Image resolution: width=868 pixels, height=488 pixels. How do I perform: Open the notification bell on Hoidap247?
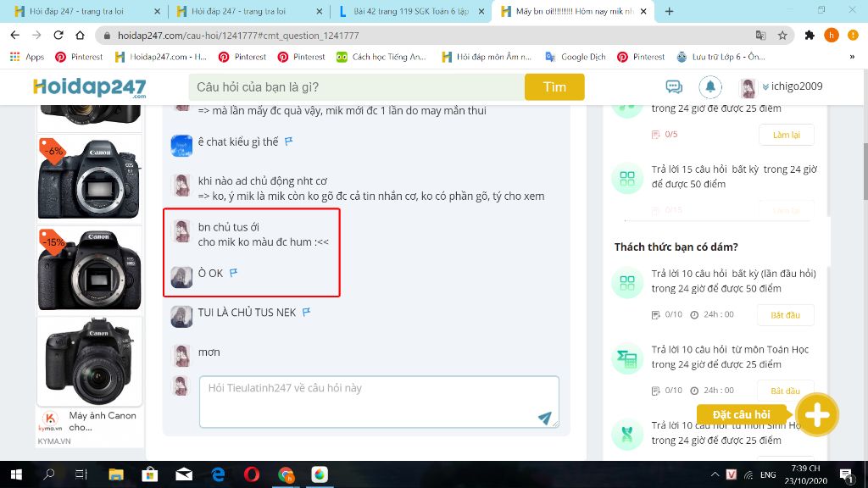tap(710, 87)
